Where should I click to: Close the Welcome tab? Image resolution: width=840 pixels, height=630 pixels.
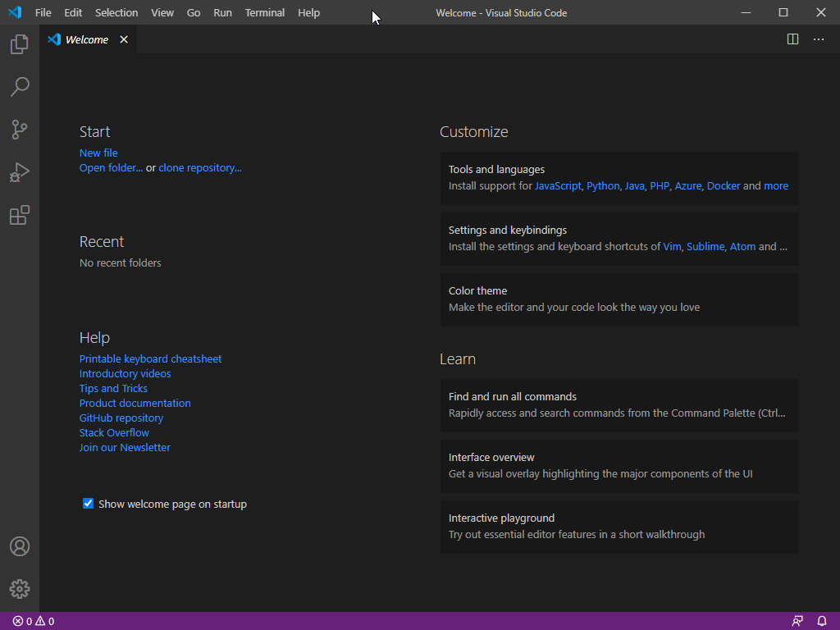[124, 39]
